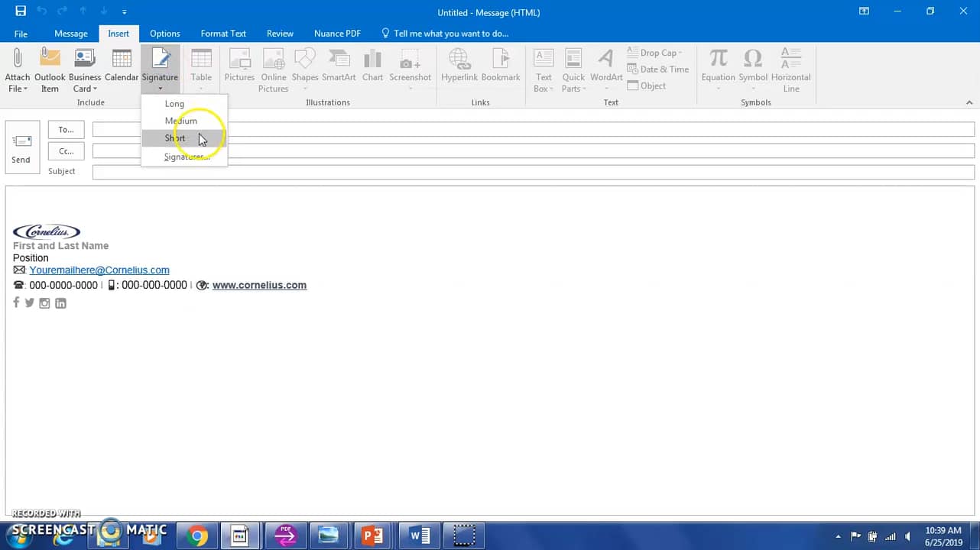Insert Pictures from file

pyautogui.click(x=239, y=65)
